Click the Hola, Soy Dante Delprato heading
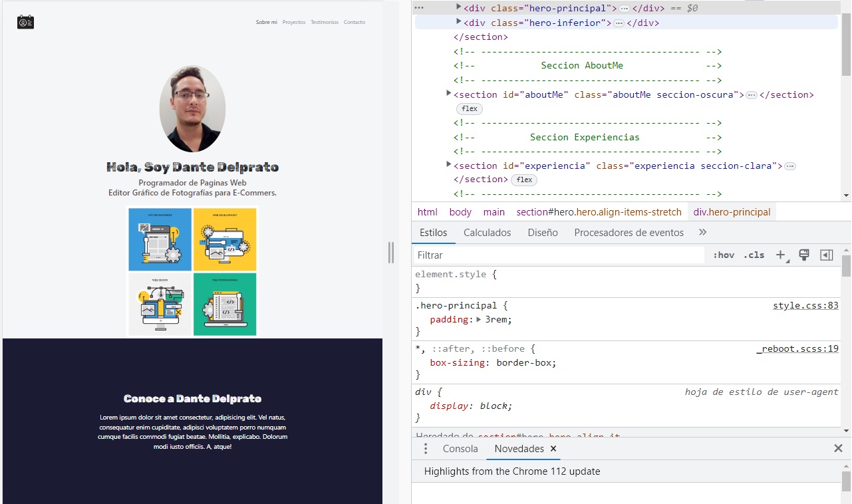Image resolution: width=852 pixels, height=504 pixels. (x=192, y=168)
